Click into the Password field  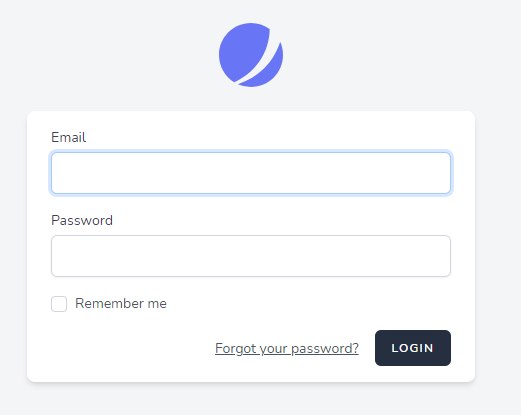point(251,256)
